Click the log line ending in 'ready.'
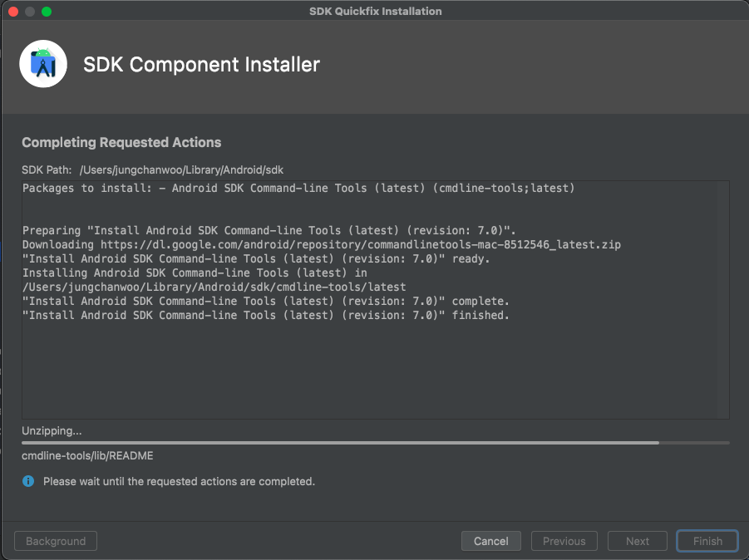 (256, 258)
